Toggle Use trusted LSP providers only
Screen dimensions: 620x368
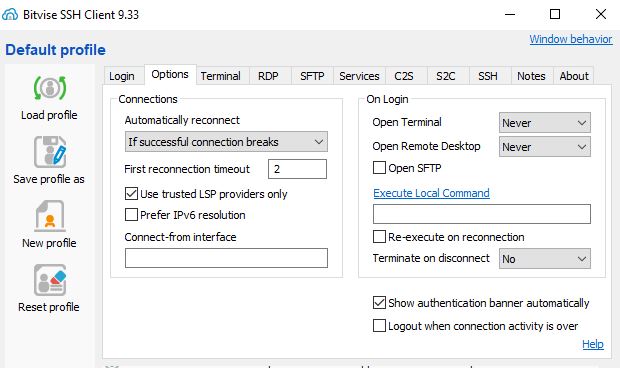point(131,194)
